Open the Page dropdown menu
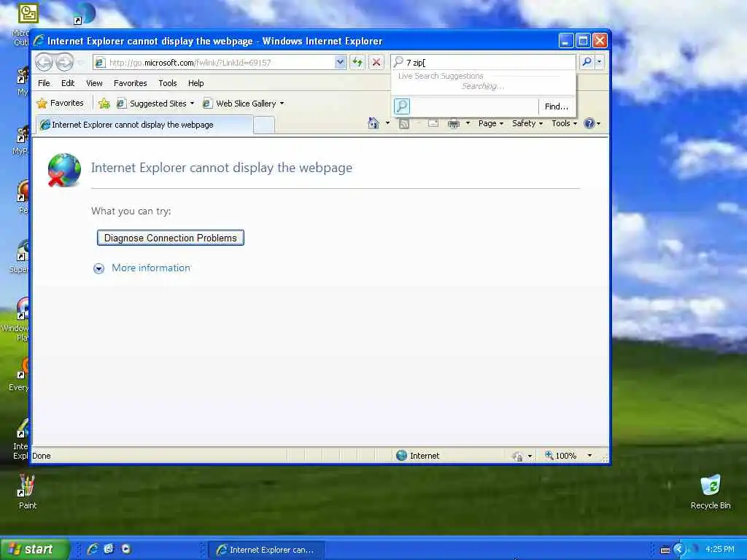This screenshot has height=560, width=747. pos(491,123)
